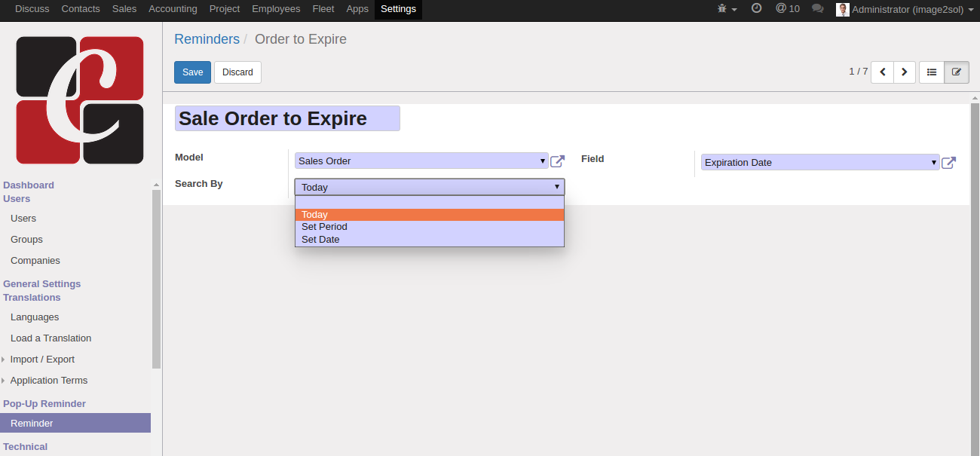Open external link beside Model field
The height and width of the screenshot is (456, 980).
(557, 161)
